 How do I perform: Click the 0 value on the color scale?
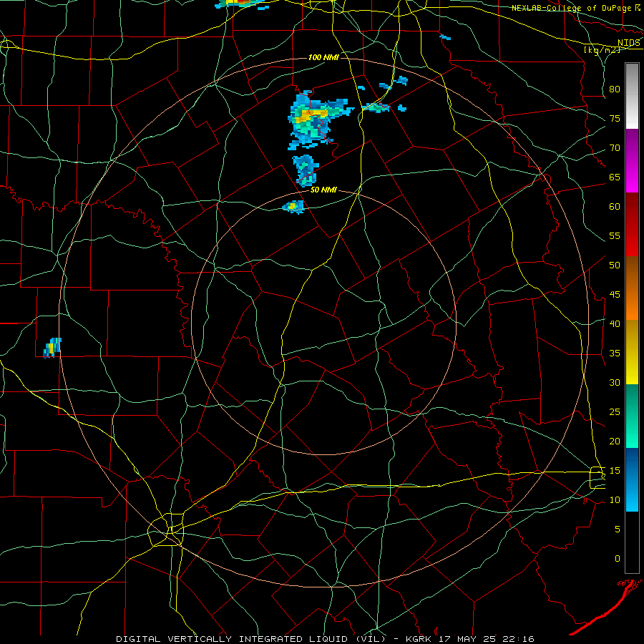(618, 559)
